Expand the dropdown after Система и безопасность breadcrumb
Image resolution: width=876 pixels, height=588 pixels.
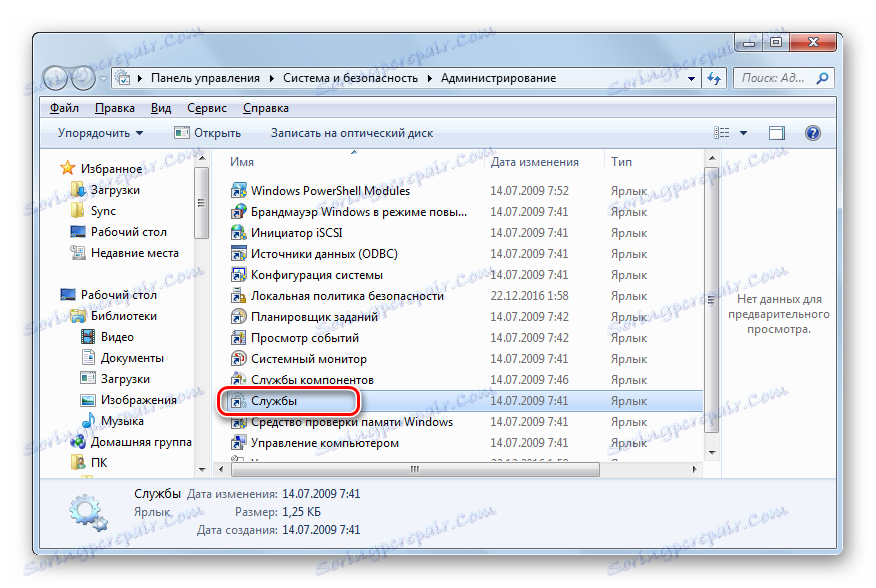430,78
